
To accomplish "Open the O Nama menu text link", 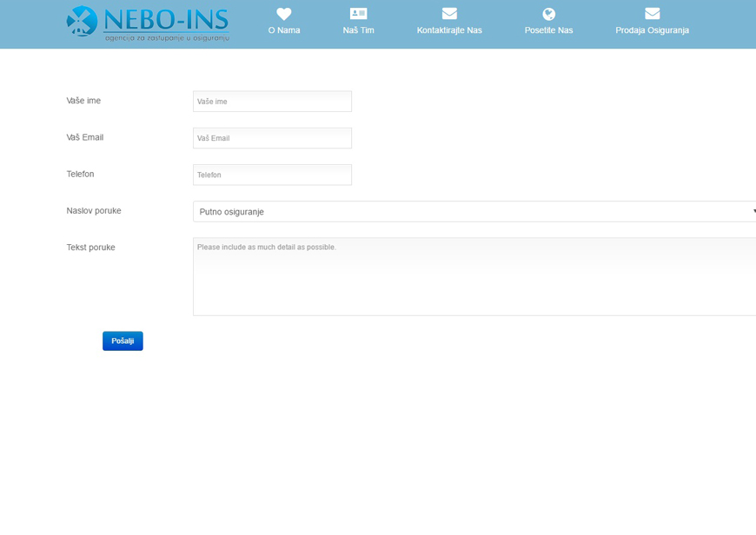I will (283, 30).
